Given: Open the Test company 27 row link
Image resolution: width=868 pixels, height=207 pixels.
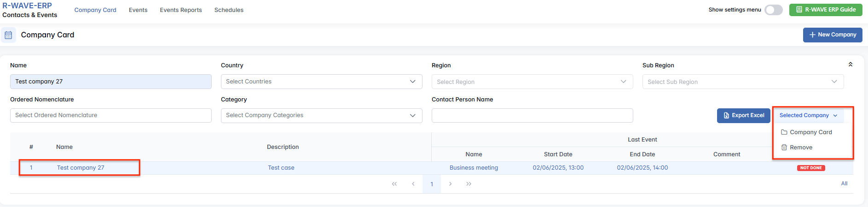Looking at the screenshot, I should tap(81, 168).
